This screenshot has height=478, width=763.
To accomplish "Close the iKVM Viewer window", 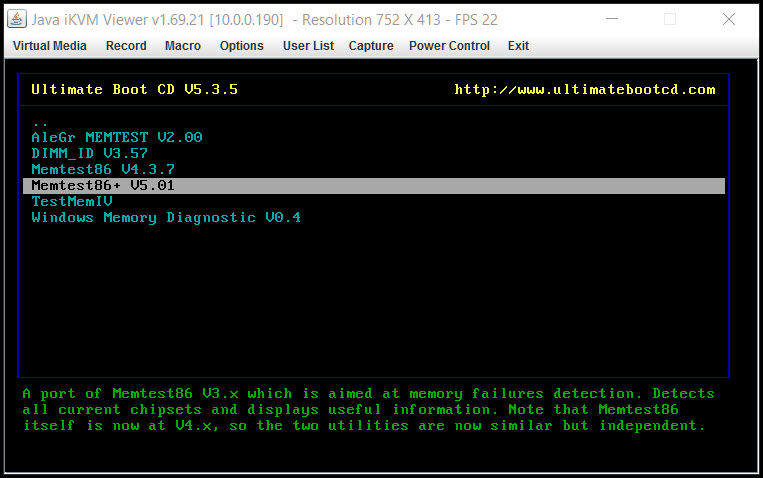I will 728,19.
